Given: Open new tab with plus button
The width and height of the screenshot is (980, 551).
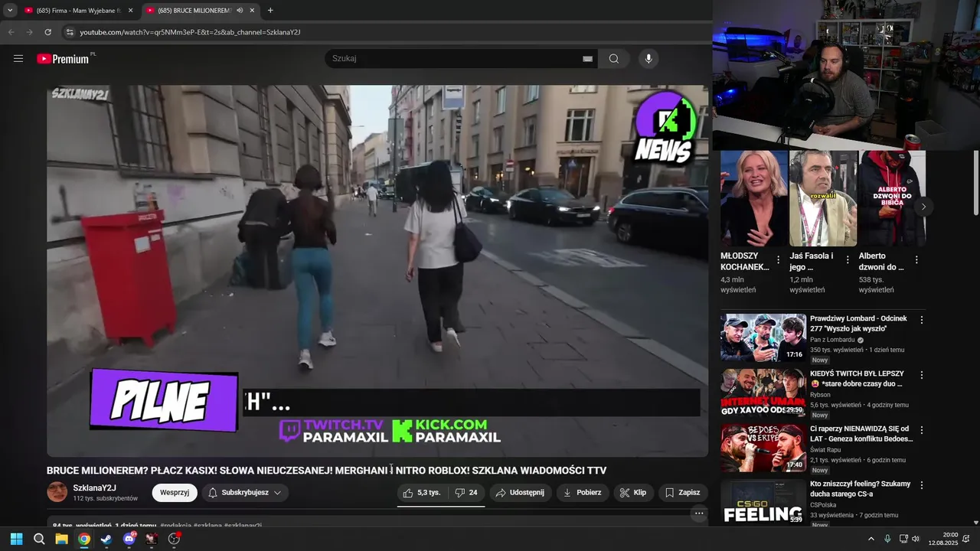Looking at the screenshot, I should [x=270, y=10].
